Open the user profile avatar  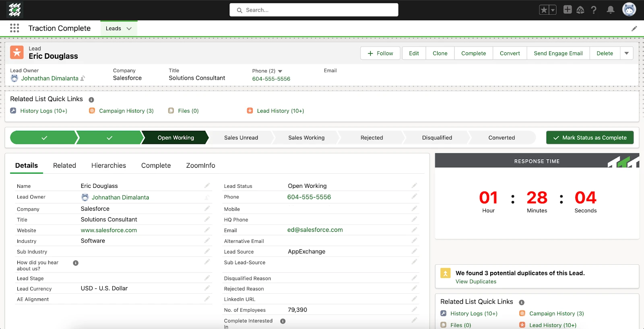pyautogui.click(x=629, y=9)
